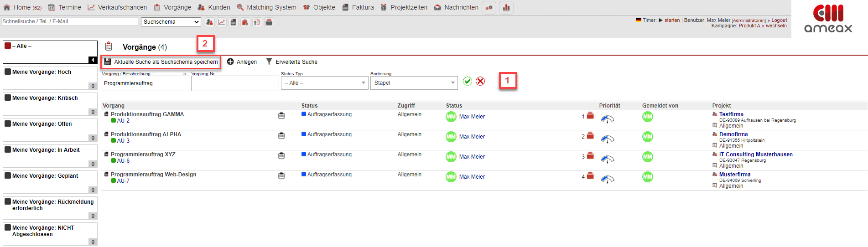Click the line chart quick-access icon
868x247 pixels.
[x=221, y=22]
